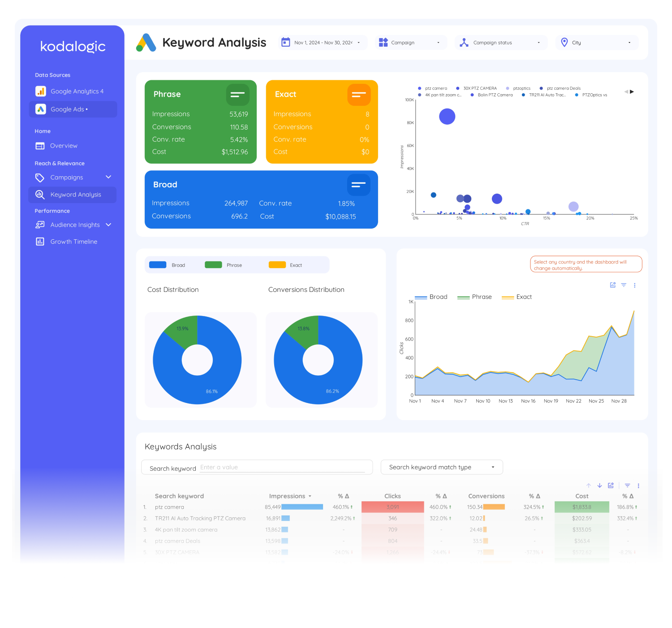Click the Keyword Analysis magnifier icon
The image size is (672, 628).
pos(40,195)
